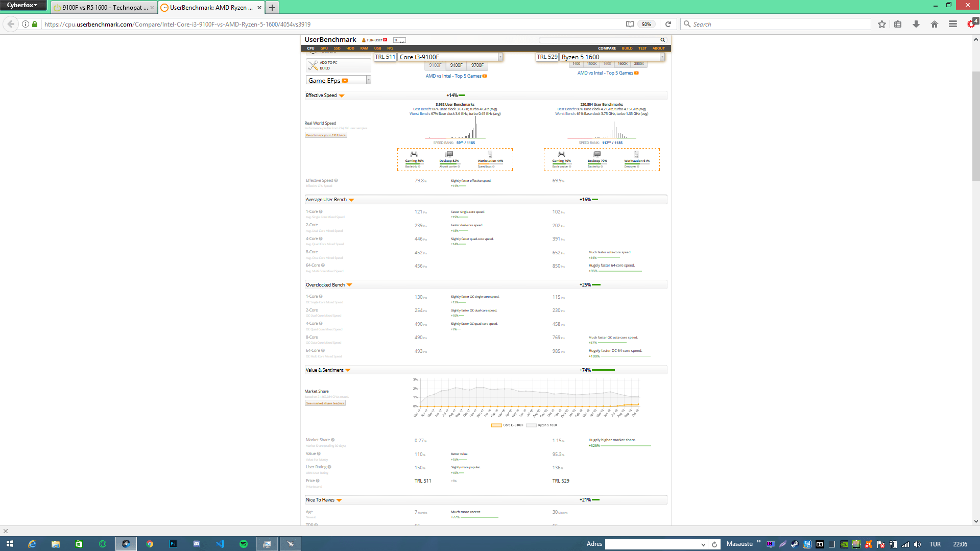The height and width of the screenshot is (551, 980).
Task: Close the UserBenchmark AMD Ryzen tab
Action: click(259, 8)
